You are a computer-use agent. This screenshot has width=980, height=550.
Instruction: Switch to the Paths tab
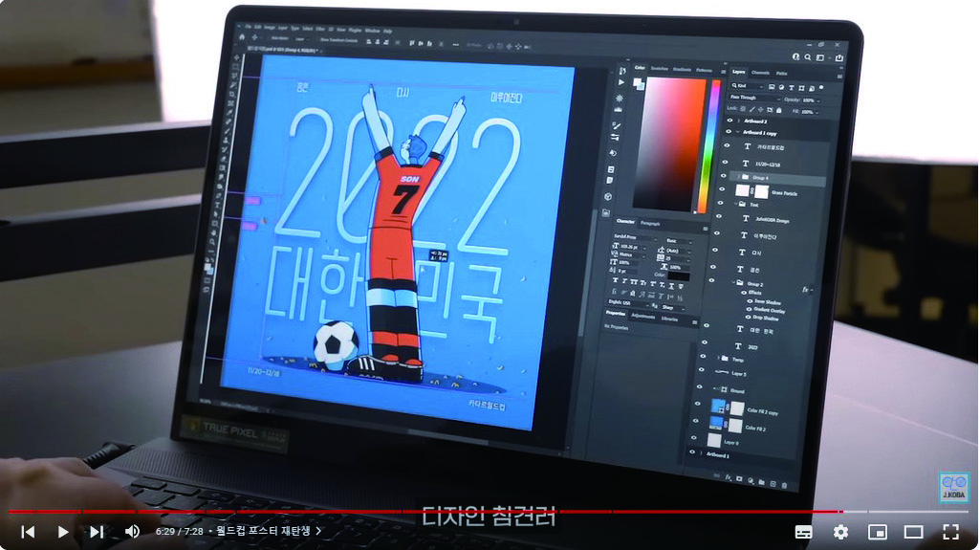782,73
